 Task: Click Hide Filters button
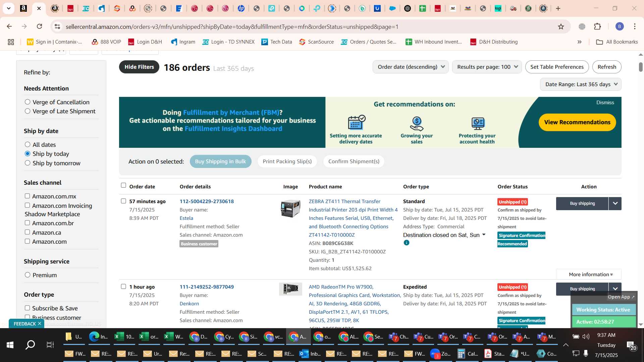(139, 67)
